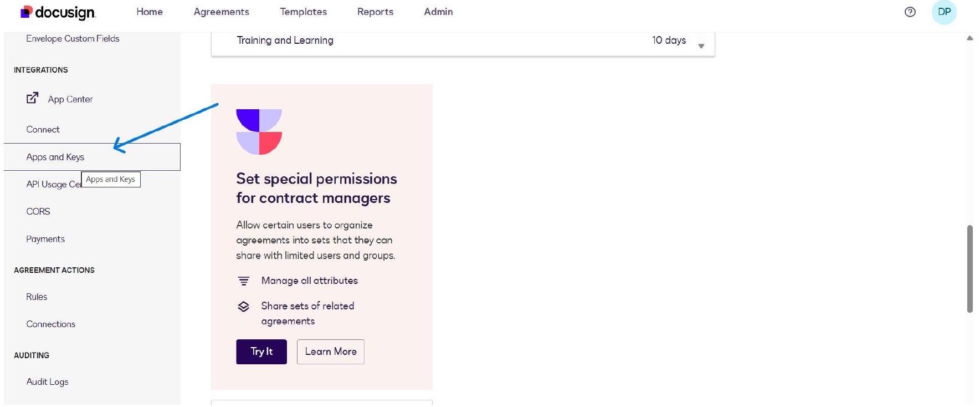
Task: Open API Usage Center in sidebar
Action: coord(54,184)
